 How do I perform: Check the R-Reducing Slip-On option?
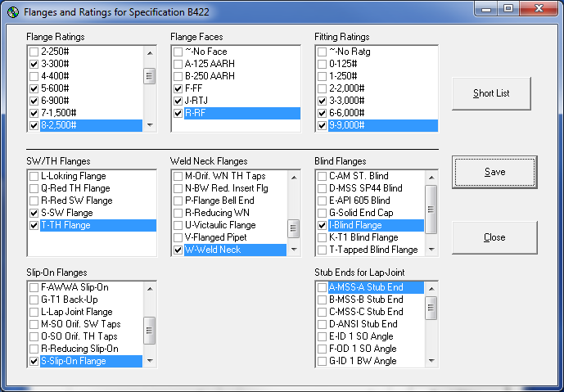point(34,349)
